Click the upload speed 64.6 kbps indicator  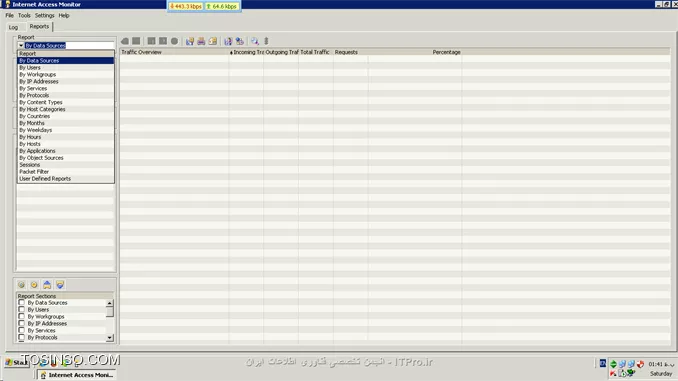tap(222, 6)
